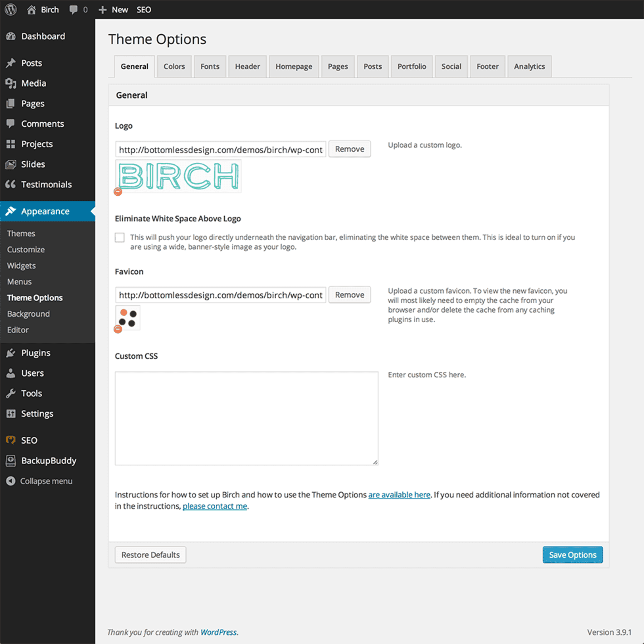644x644 pixels.
Task: Click the favicon dots preview thumbnail
Action: [x=128, y=318]
